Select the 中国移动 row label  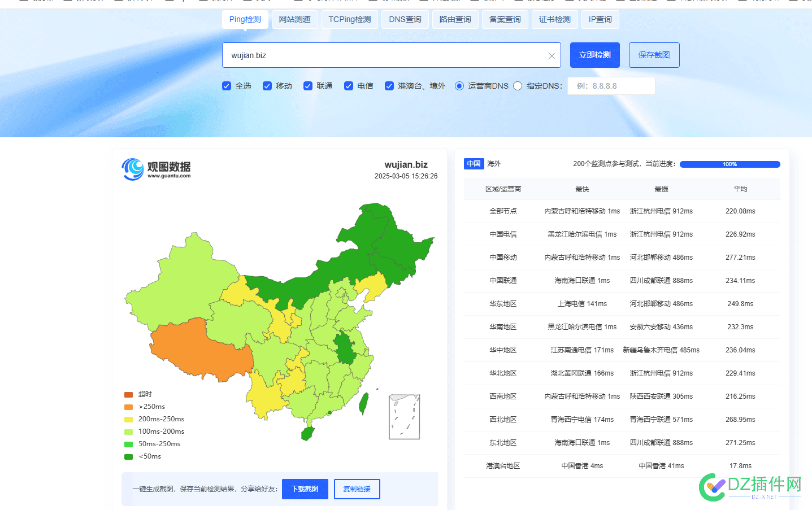tap(503, 258)
